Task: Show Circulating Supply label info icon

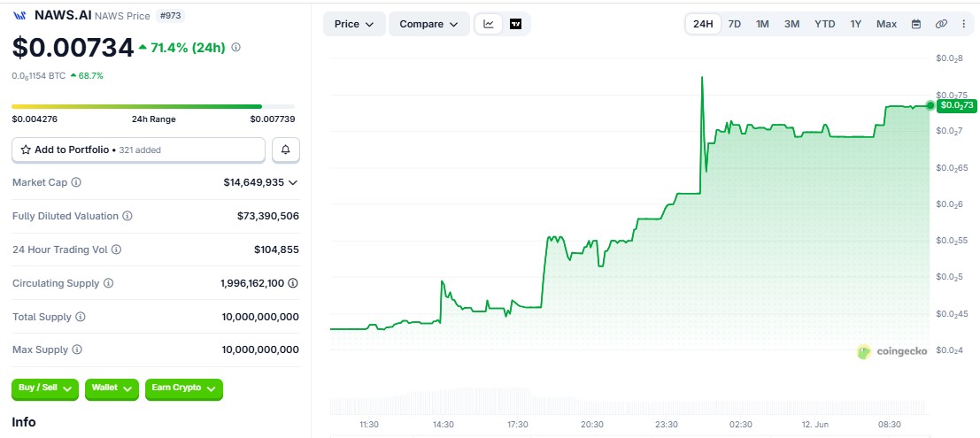Action: [108, 283]
